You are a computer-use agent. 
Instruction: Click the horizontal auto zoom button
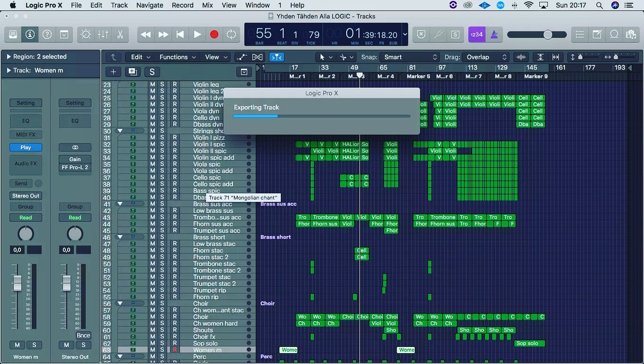(x=555, y=57)
